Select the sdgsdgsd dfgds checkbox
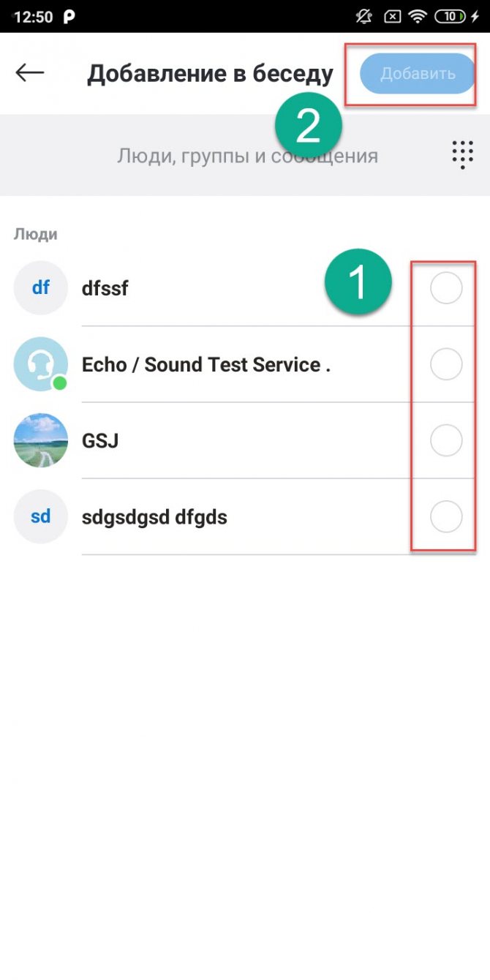The width and height of the screenshot is (490, 980). coord(446,517)
